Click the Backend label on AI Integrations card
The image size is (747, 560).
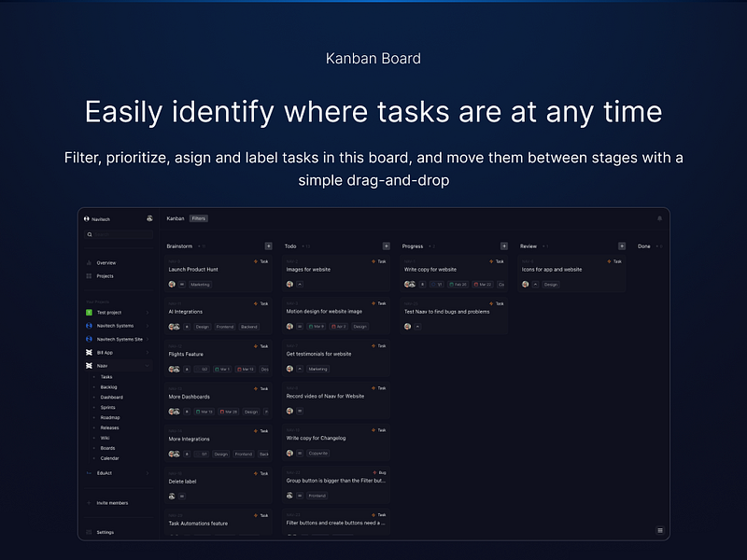tap(248, 327)
